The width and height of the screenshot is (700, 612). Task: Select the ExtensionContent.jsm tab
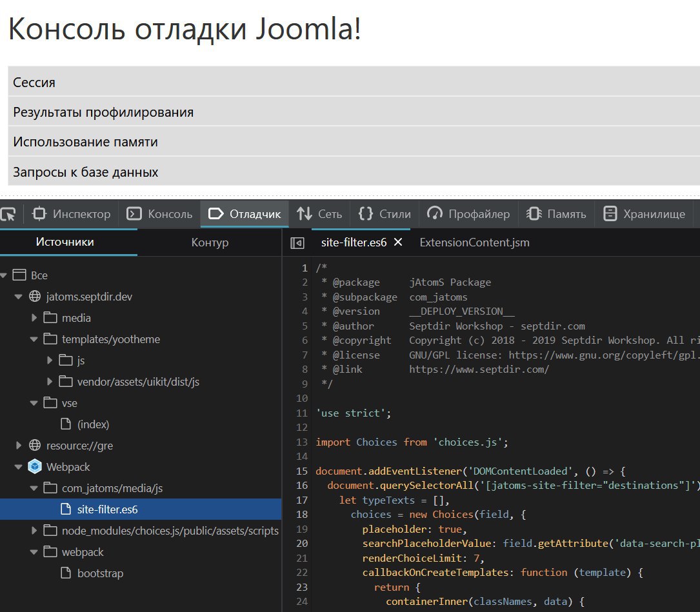(x=474, y=242)
